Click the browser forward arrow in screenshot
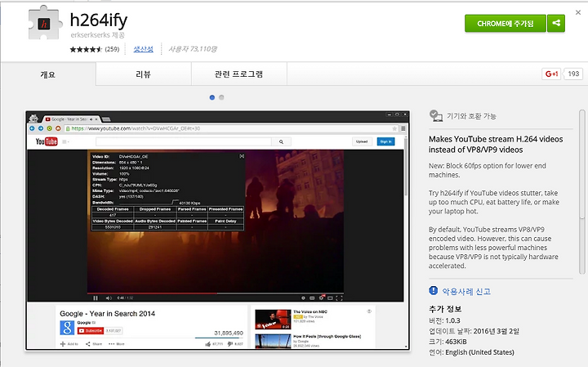This screenshot has height=367, width=588. (41, 128)
